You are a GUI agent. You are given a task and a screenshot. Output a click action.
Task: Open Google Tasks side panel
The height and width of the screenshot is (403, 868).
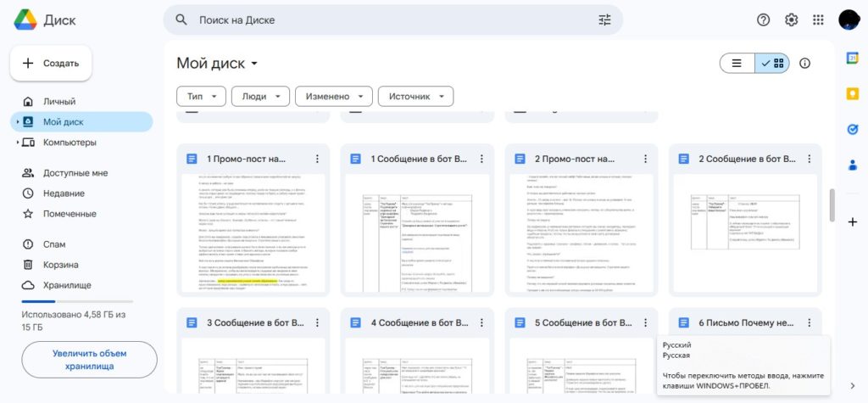(x=853, y=129)
